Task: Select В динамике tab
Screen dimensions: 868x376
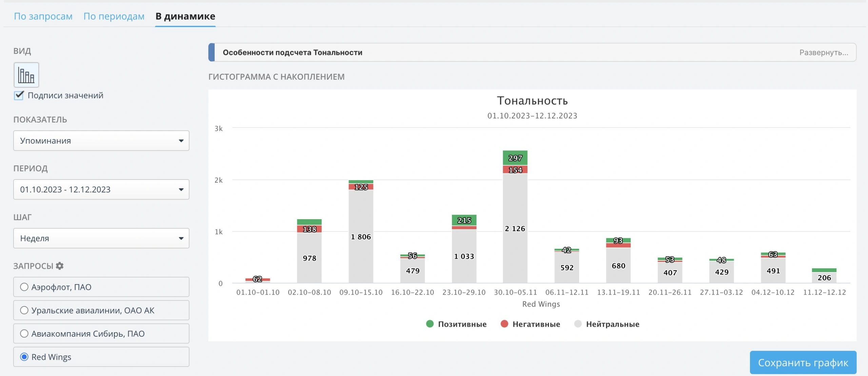Action: pyautogui.click(x=185, y=16)
